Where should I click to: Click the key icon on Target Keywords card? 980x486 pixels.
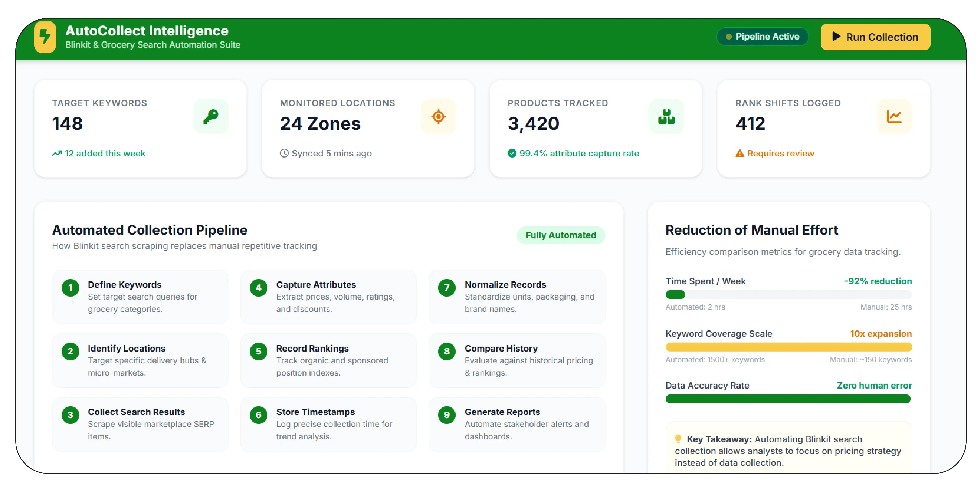[211, 116]
